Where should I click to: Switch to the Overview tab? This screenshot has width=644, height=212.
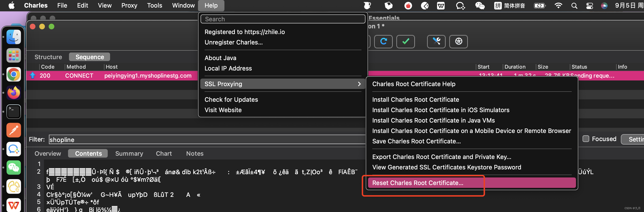(x=47, y=153)
